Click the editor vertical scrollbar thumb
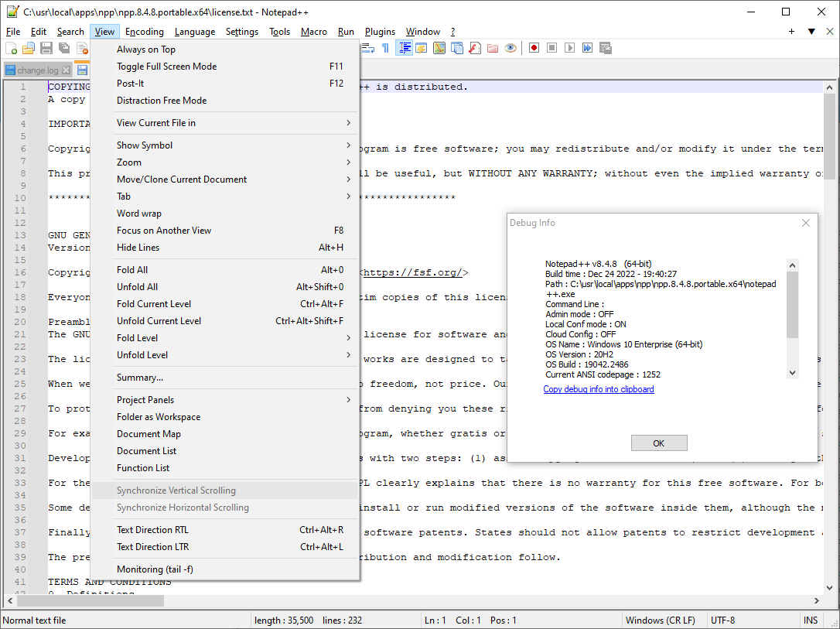This screenshot has width=840, height=629. pos(829,137)
